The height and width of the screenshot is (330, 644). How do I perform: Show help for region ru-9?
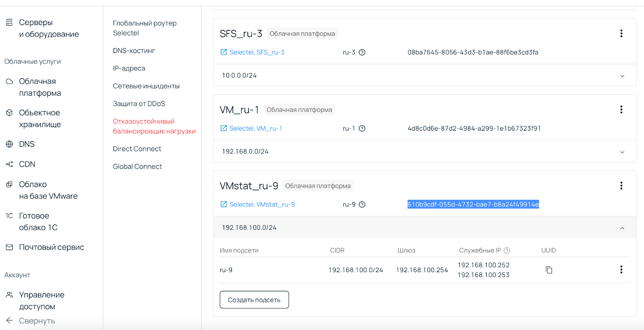(362, 204)
